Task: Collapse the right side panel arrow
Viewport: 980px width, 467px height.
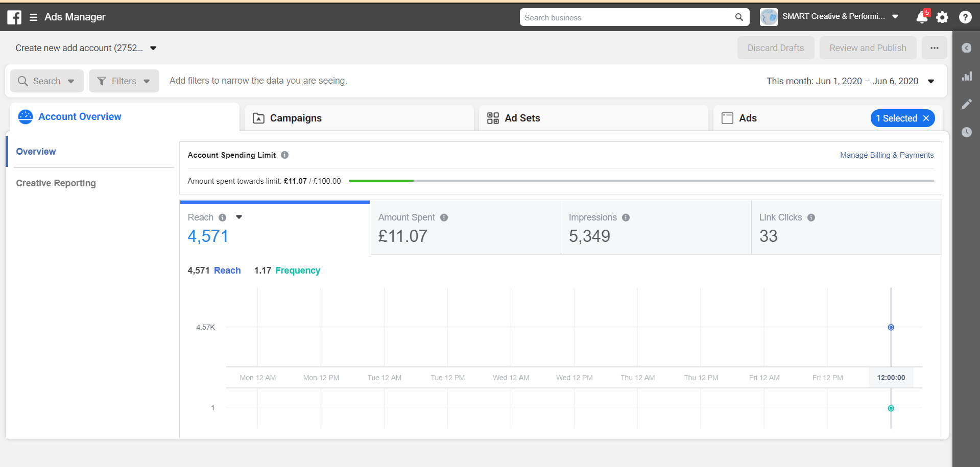Action: (966, 48)
